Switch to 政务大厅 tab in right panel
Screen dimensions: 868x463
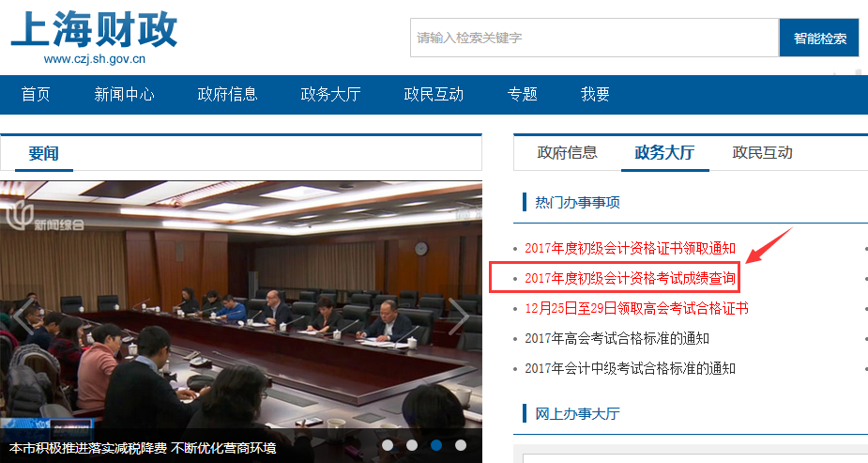664,152
